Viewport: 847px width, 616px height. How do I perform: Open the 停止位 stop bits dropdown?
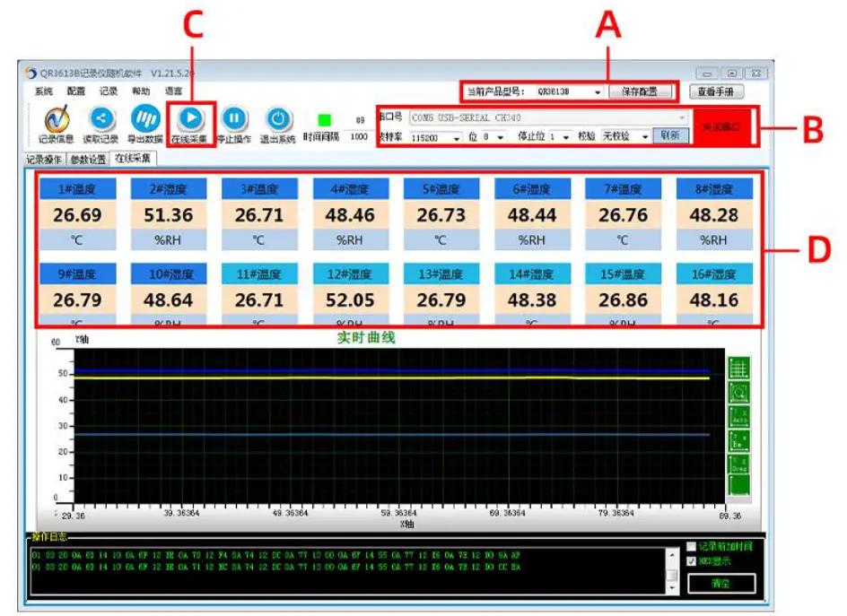pyautogui.click(x=565, y=137)
